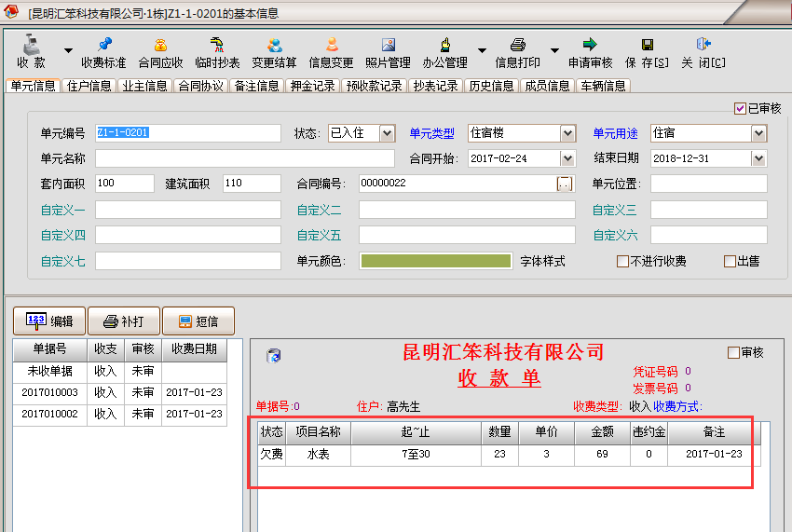Enable the 不进行收费 checkbox
The width and height of the screenshot is (792, 532).
tap(622, 261)
